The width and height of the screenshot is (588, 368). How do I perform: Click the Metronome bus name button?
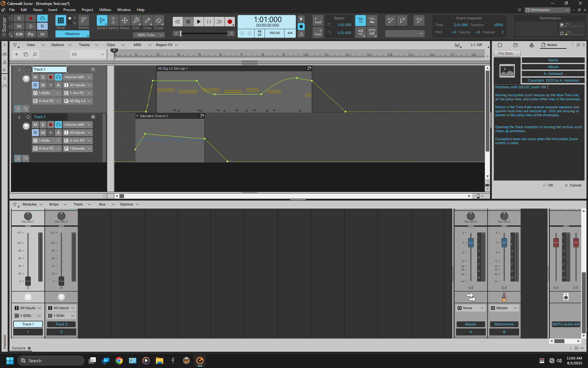[x=504, y=324]
